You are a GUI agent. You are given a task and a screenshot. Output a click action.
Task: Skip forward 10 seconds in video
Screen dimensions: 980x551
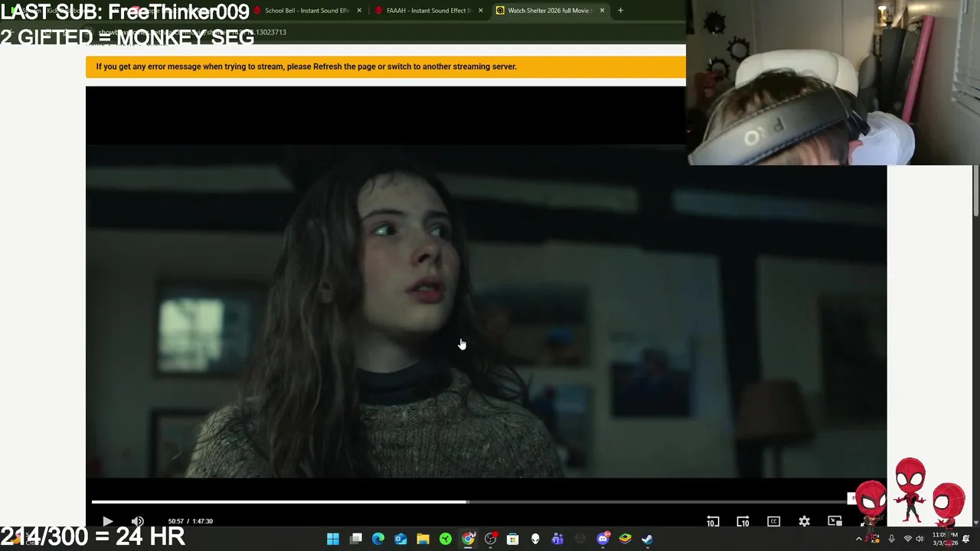pos(743,521)
